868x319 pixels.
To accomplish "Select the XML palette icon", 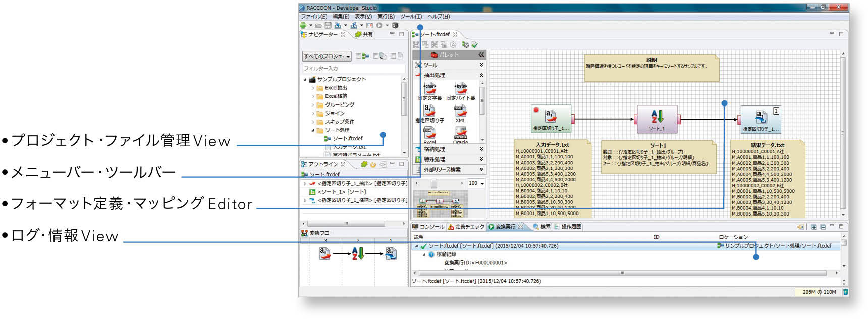I will tap(460, 114).
